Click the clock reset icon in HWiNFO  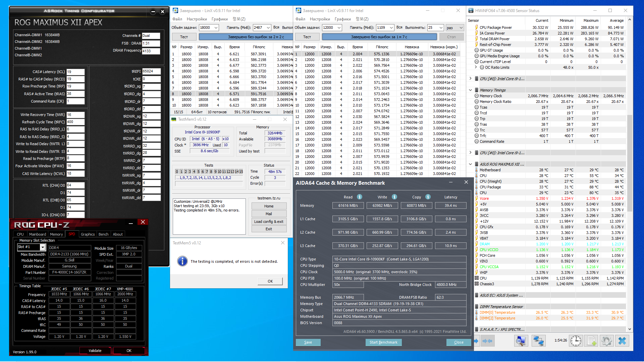point(576,341)
